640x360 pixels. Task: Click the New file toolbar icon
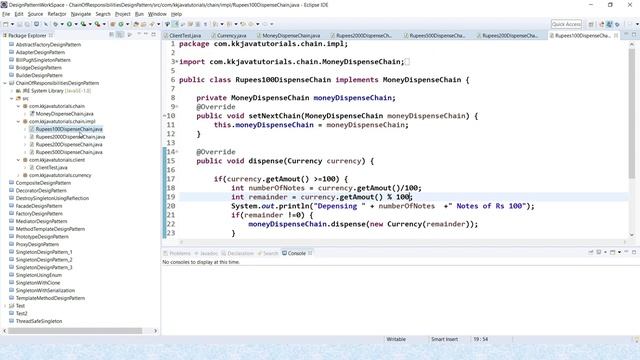[6, 24]
